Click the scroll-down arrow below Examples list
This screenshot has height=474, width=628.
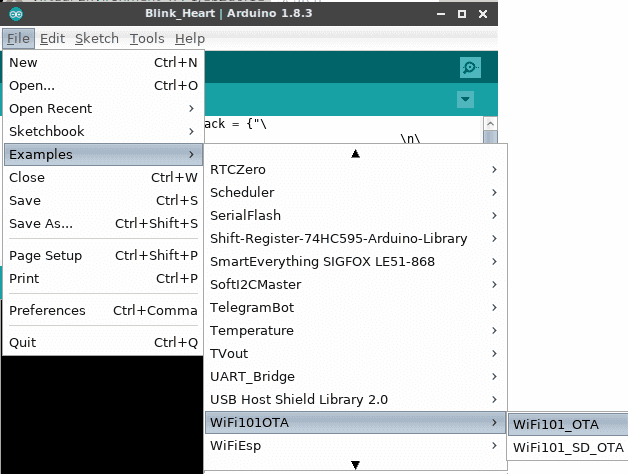point(355,465)
